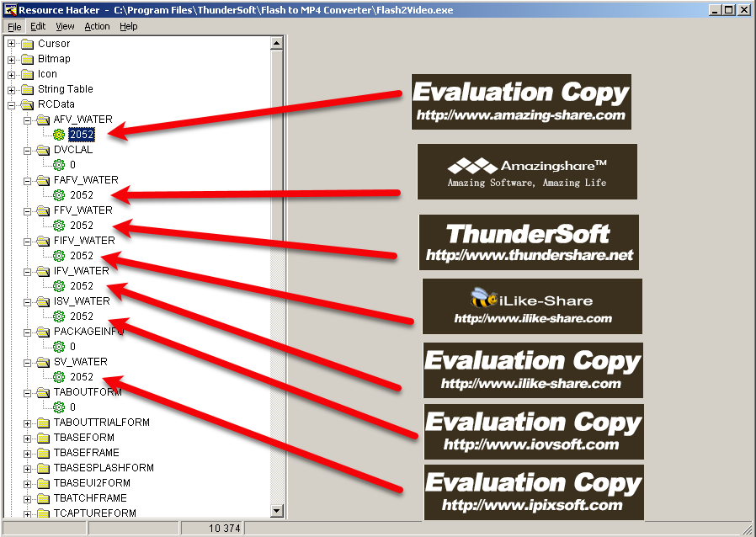Image resolution: width=756 pixels, height=537 pixels.
Task: Click the gear icon under DVCLAL
Action: pyautogui.click(x=59, y=165)
